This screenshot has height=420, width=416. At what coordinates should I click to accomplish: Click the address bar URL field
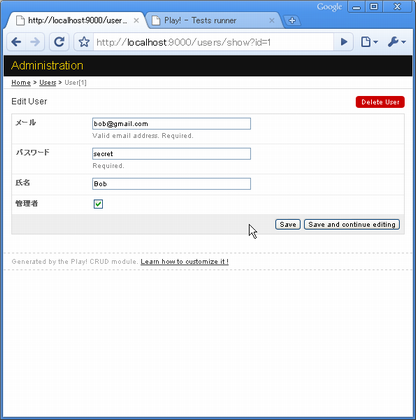213,42
